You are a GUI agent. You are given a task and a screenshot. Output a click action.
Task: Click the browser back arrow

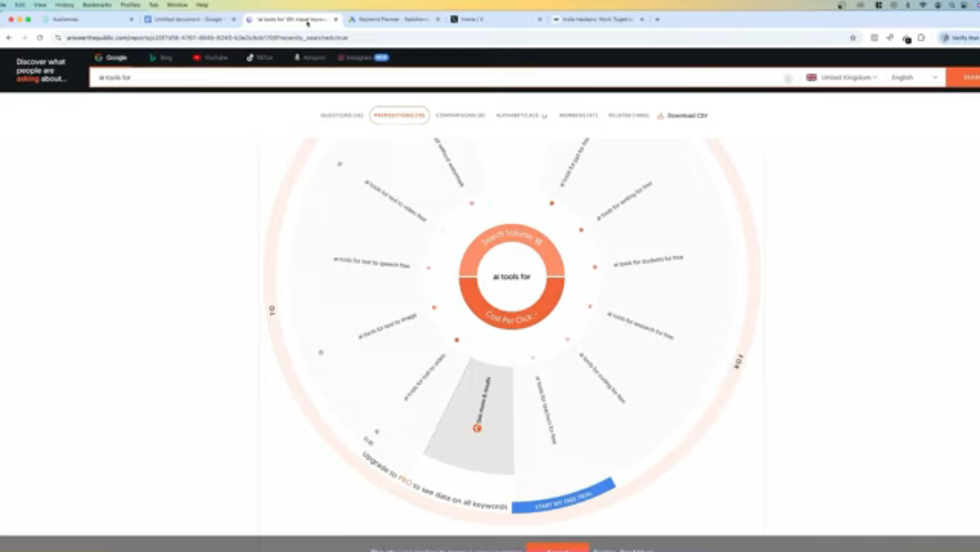[x=9, y=38]
